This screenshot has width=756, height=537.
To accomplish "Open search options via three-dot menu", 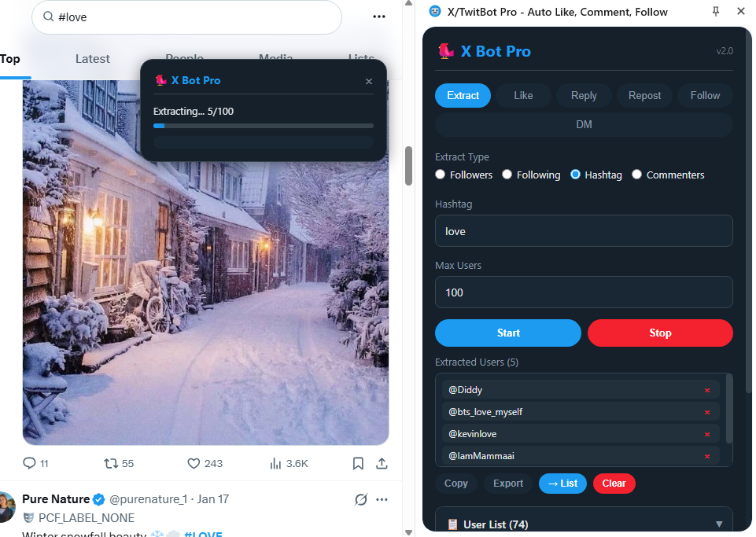I will point(379,17).
